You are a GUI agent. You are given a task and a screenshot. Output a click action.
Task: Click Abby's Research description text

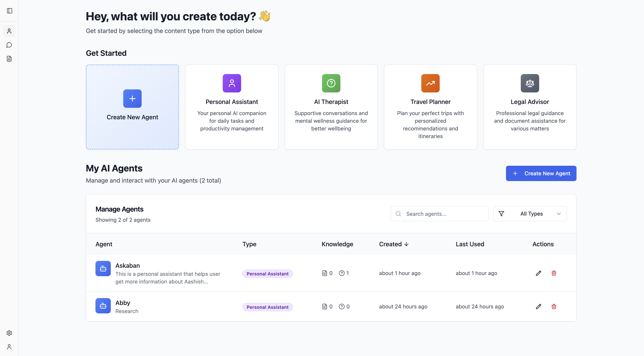pos(127,311)
